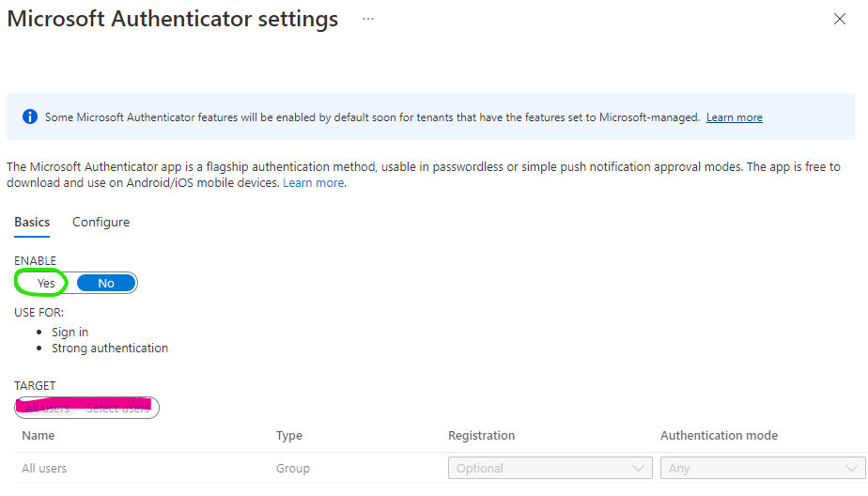Image resolution: width=868 pixels, height=496 pixels.
Task: Close the Microsoft Authenticator settings pane
Action: [x=840, y=20]
